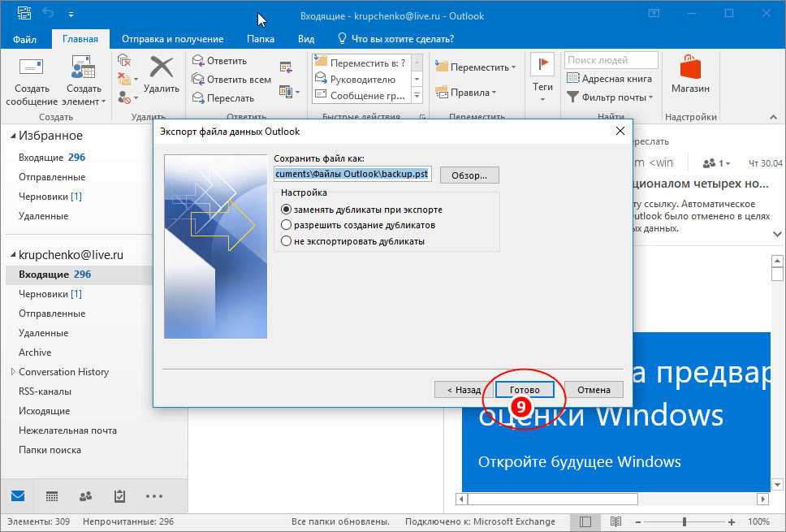
Task: Click the Finish button in export dialog
Action: [x=525, y=390]
